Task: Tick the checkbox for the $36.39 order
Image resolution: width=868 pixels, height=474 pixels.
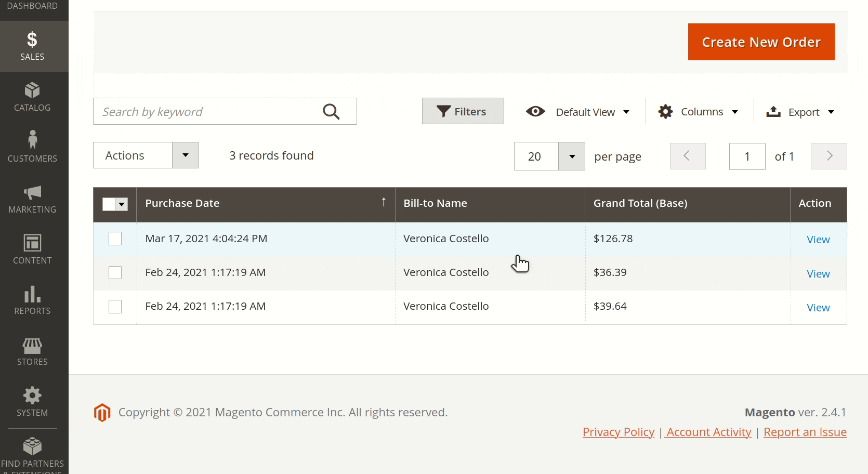Action: point(115,272)
